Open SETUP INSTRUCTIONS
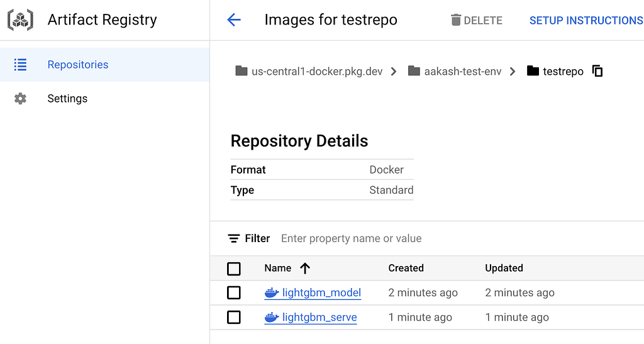This screenshot has height=344, width=644. [x=587, y=20]
